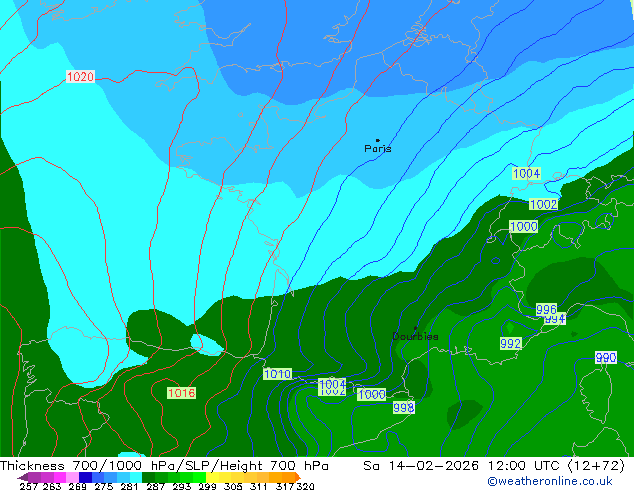Click the 998 pressure contour label

tap(404, 407)
